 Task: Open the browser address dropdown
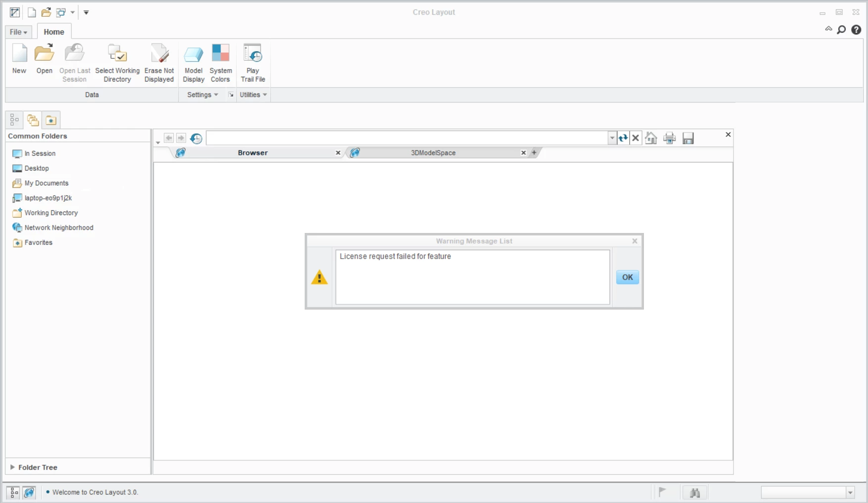612,138
